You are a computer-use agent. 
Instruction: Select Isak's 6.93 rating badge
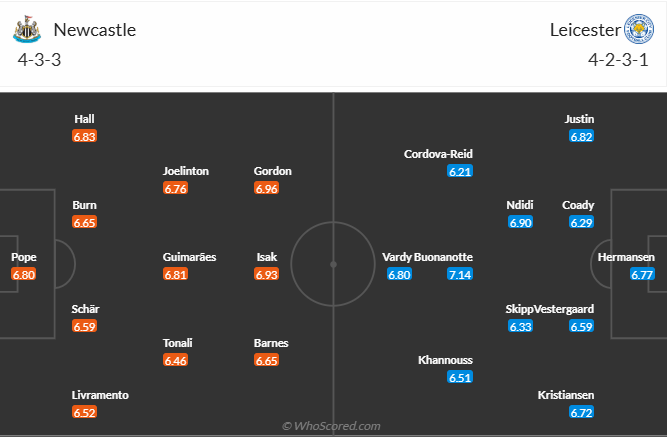266,274
